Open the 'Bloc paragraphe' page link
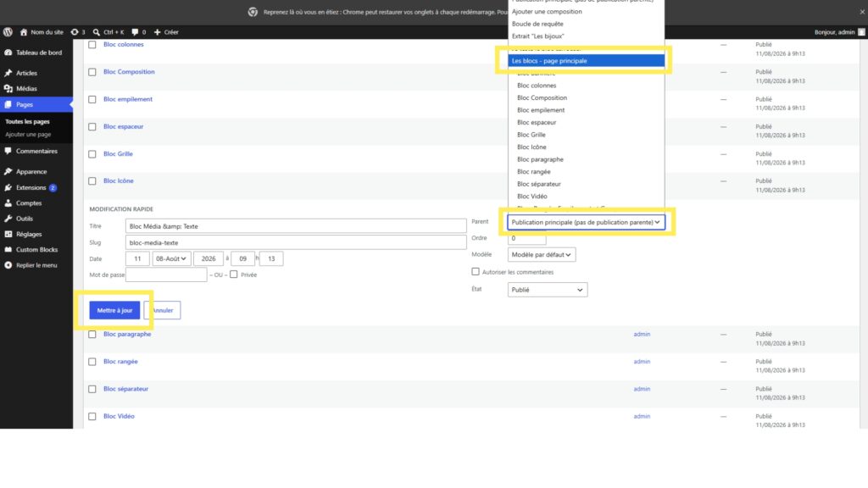 [x=127, y=334]
